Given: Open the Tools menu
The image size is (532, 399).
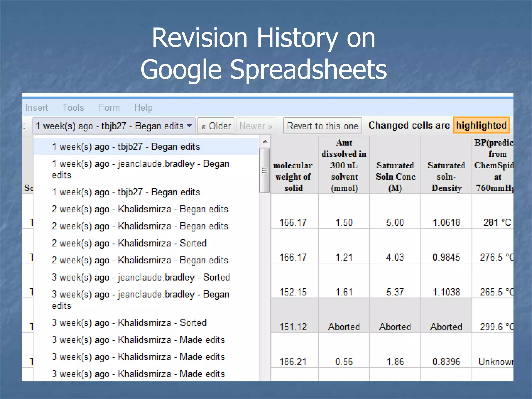Looking at the screenshot, I should [73, 108].
